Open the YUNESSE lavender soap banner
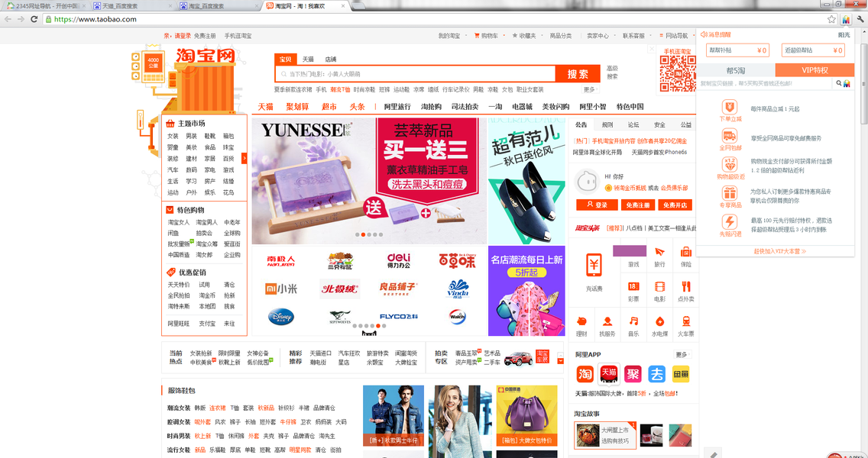Image resolution: width=868 pixels, height=458 pixels. click(369, 181)
